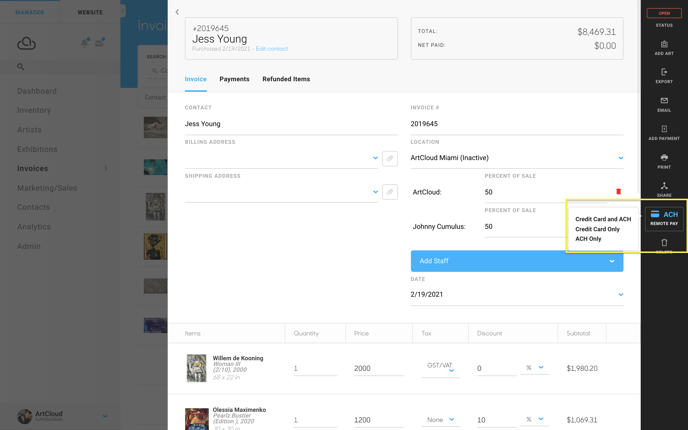Click the Share icon
The width and height of the screenshot is (688, 430).
664,186
